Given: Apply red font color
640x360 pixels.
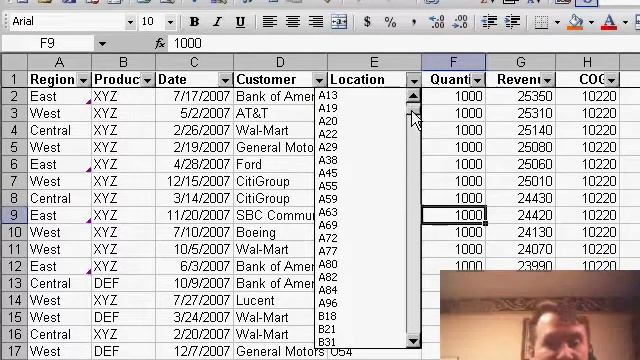Looking at the screenshot, I should pyautogui.click(x=609, y=22).
